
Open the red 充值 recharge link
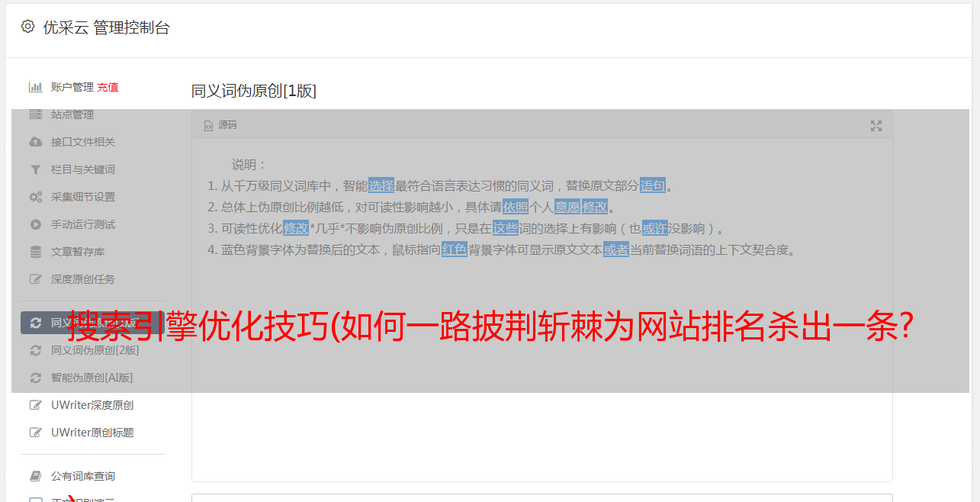[x=108, y=87]
